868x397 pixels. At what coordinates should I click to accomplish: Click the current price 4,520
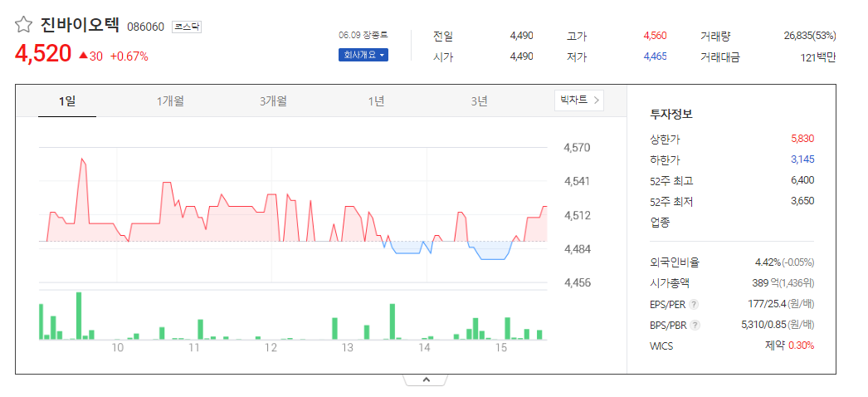point(43,54)
